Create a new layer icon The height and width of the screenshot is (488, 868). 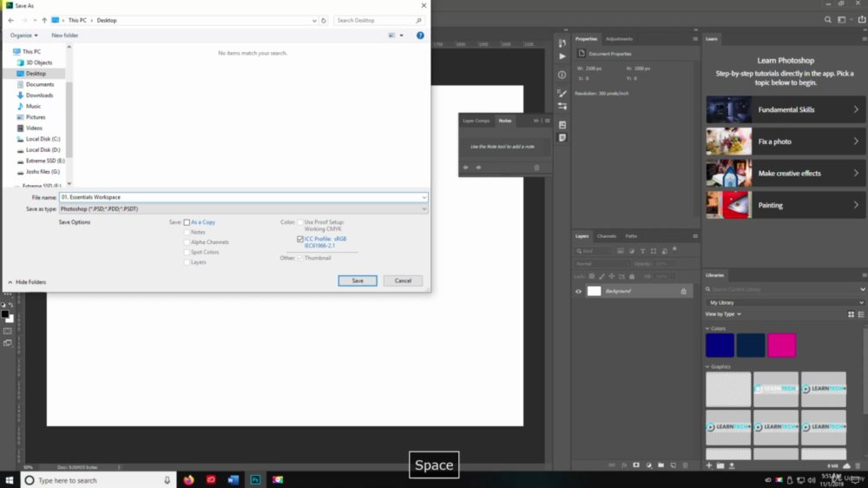click(674, 465)
